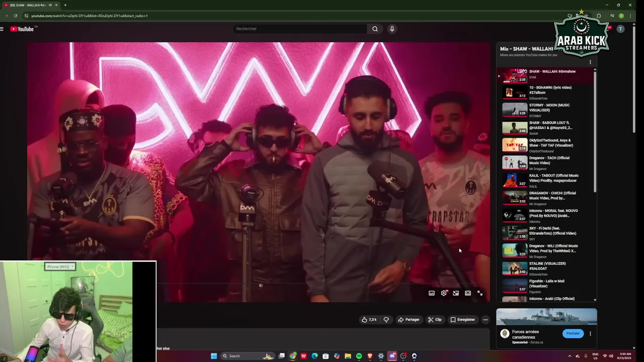Toggle theater mode in the player

(468, 293)
